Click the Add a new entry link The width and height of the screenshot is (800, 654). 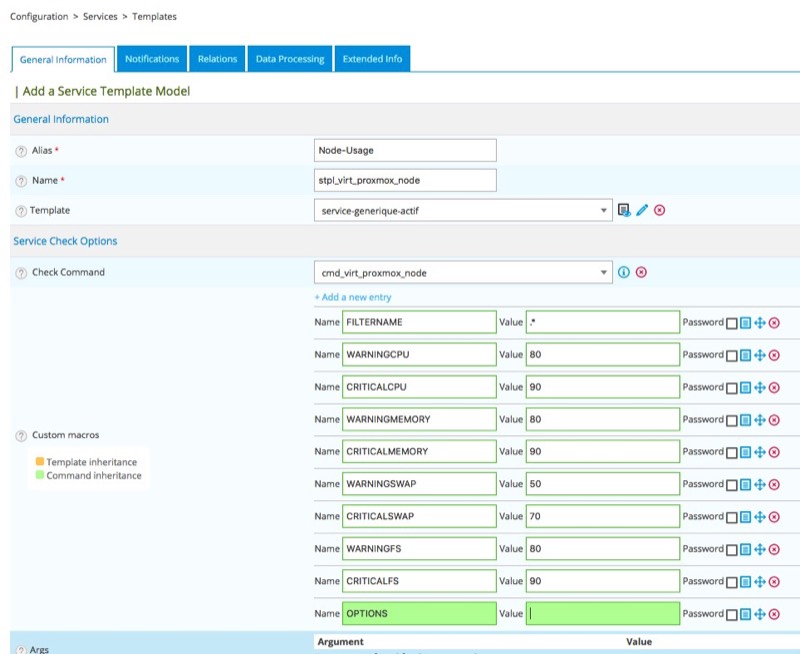[353, 297]
